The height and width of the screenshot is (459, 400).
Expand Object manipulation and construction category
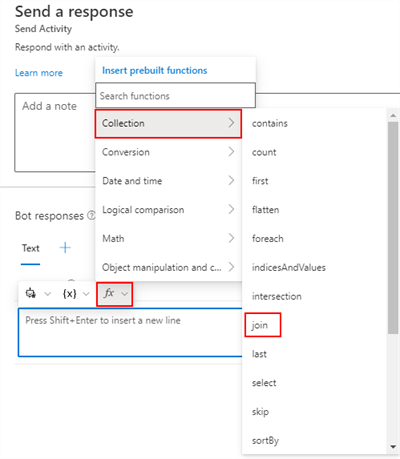[x=168, y=267]
